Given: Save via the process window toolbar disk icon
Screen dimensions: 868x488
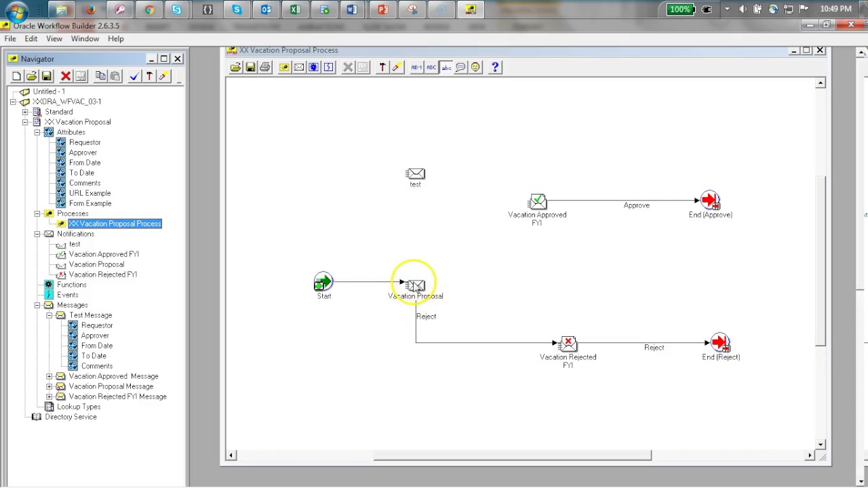Looking at the screenshot, I should [x=250, y=67].
